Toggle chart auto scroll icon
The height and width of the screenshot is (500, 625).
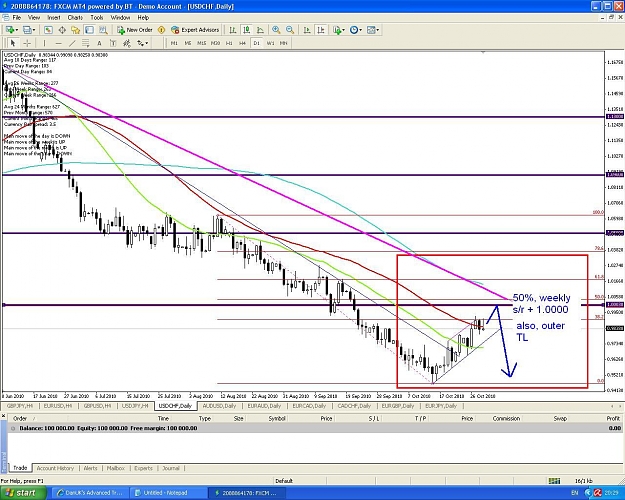tap(307, 30)
